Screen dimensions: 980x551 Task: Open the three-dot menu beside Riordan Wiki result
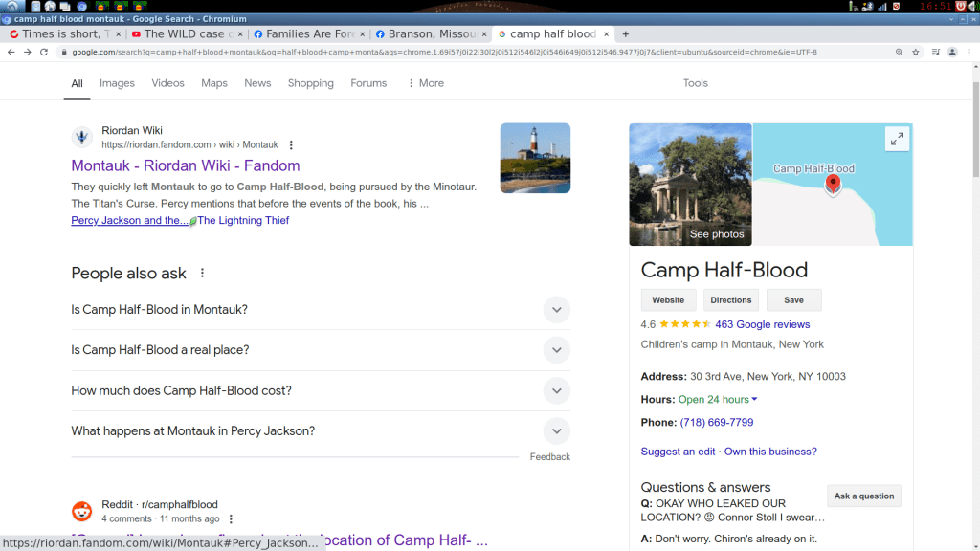tap(292, 145)
